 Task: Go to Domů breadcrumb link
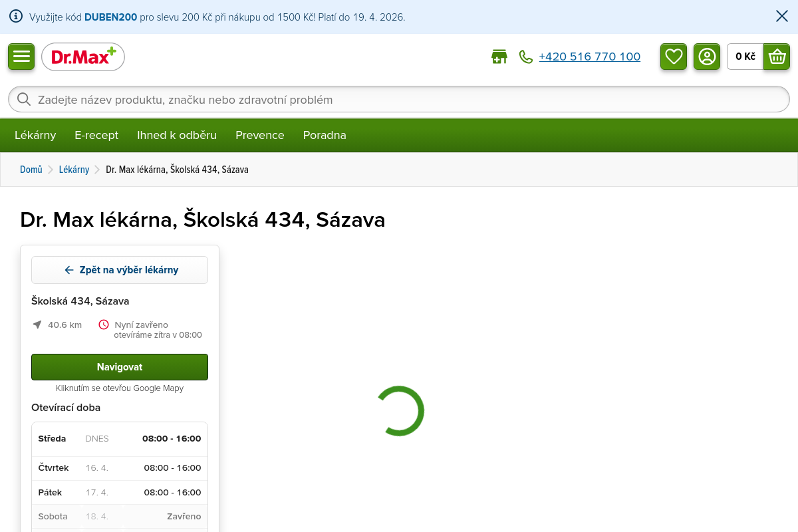tap(31, 170)
